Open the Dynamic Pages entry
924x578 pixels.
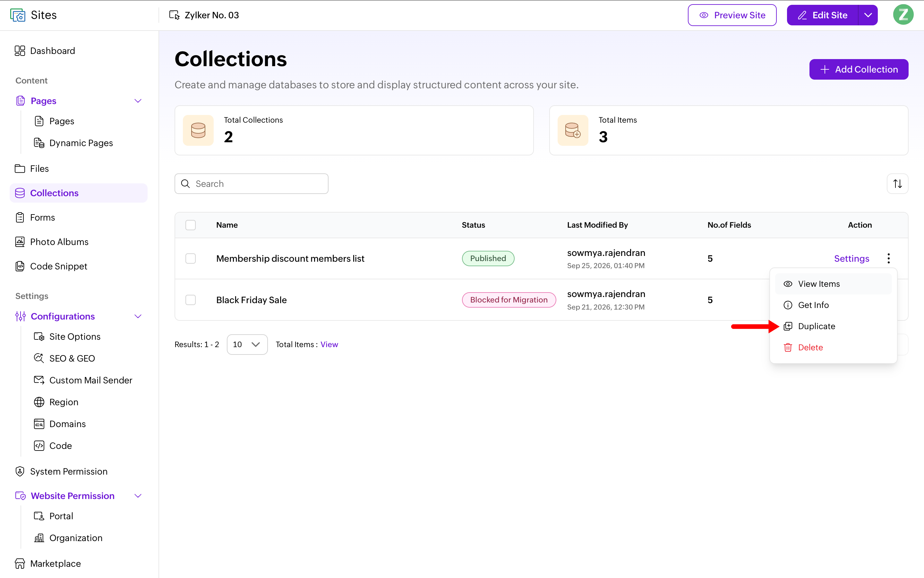coord(73,143)
